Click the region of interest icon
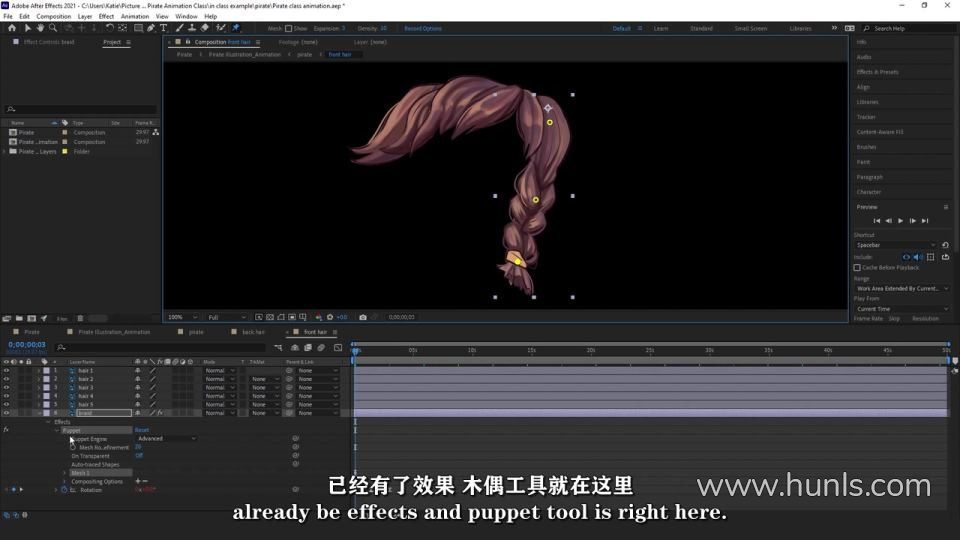The height and width of the screenshot is (540, 960). click(x=292, y=317)
